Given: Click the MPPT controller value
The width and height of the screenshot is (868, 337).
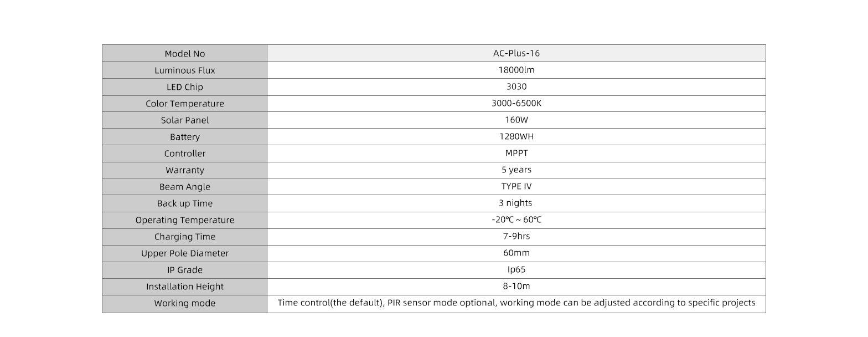Looking at the screenshot, I should point(516,154).
